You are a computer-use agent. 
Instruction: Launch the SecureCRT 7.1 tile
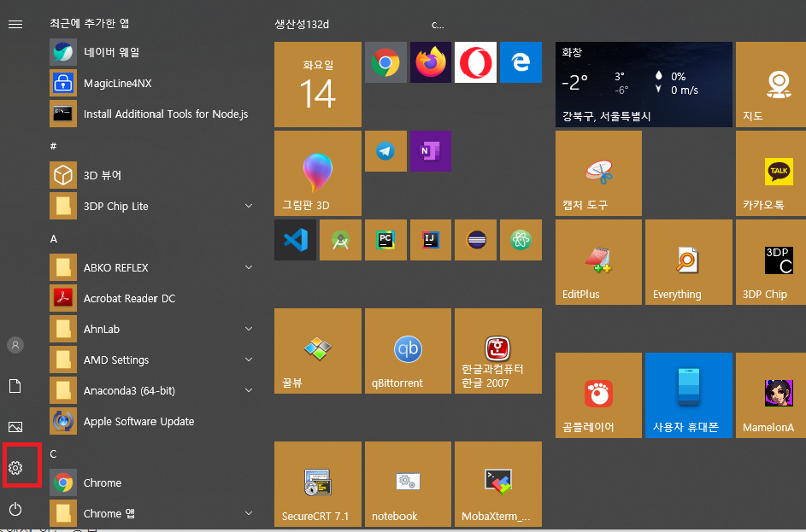pos(318,483)
